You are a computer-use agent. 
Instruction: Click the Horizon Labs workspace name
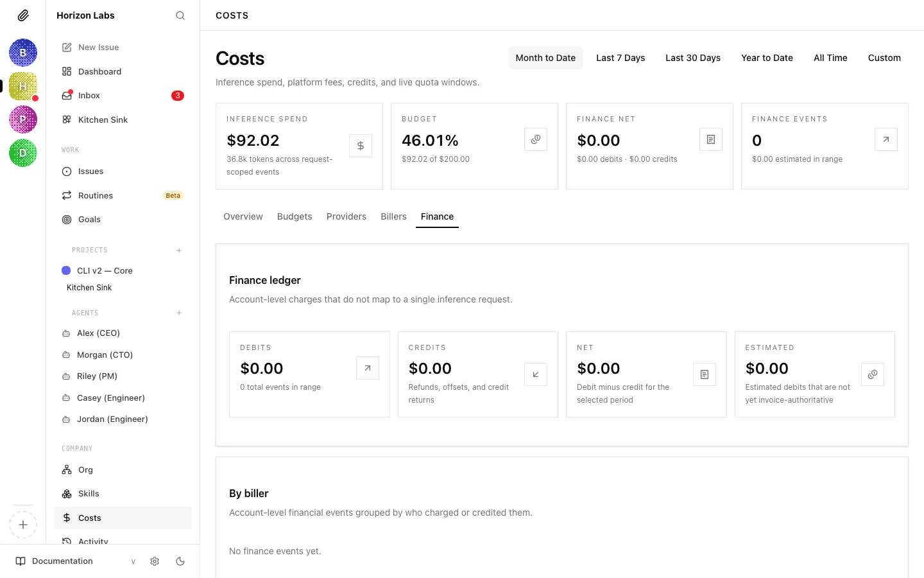pos(85,15)
